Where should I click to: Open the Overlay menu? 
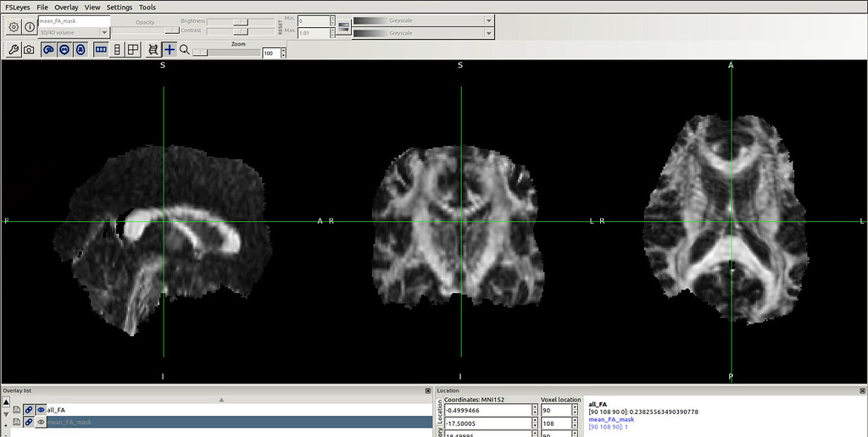click(x=66, y=7)
